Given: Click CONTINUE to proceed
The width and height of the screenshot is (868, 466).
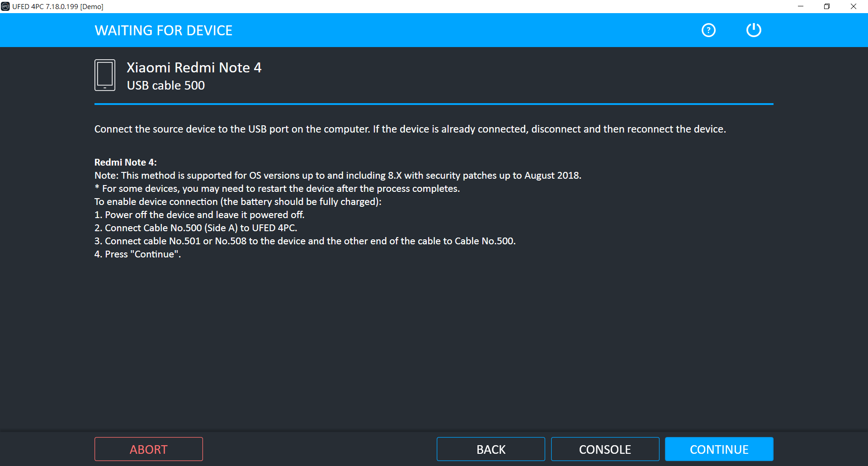Looking at the screenshot, I should [x=719, y=449].
